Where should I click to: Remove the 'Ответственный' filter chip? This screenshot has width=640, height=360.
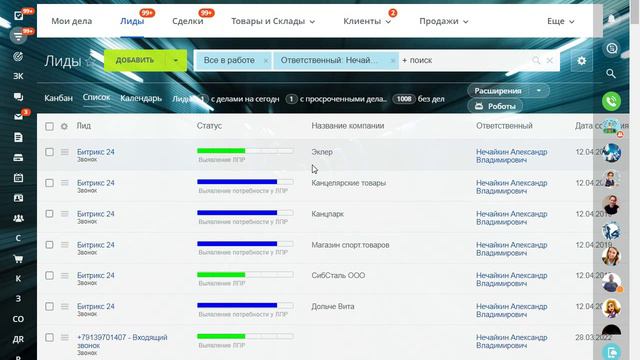tap(392, 61)
